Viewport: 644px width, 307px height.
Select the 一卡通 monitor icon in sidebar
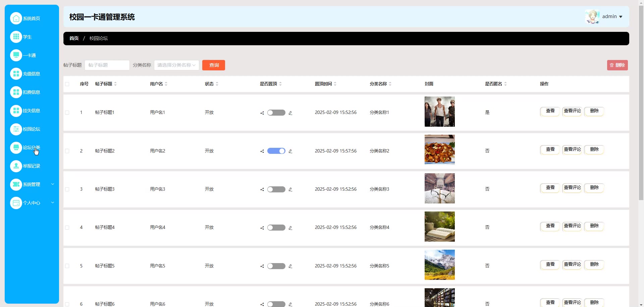[x=16, y=55]
